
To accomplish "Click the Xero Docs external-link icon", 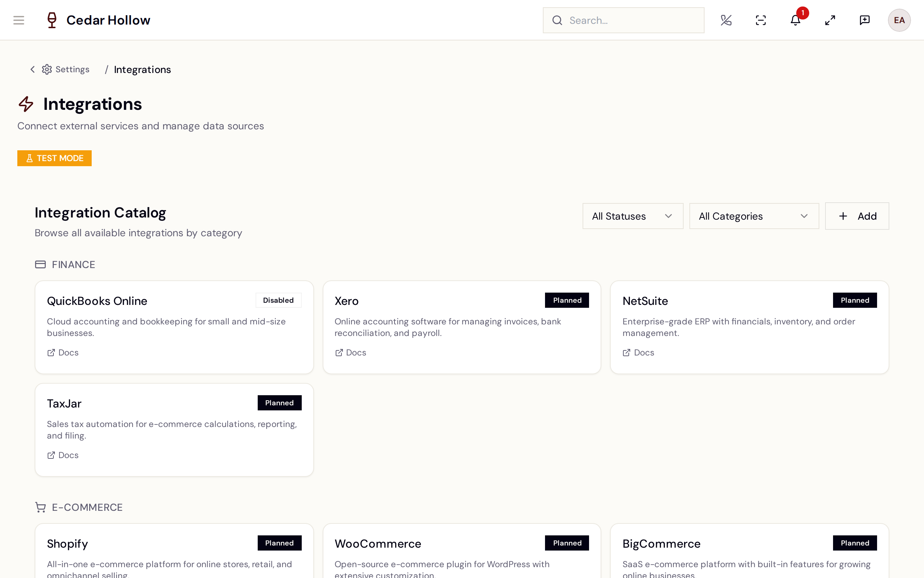I will [339, 353].
